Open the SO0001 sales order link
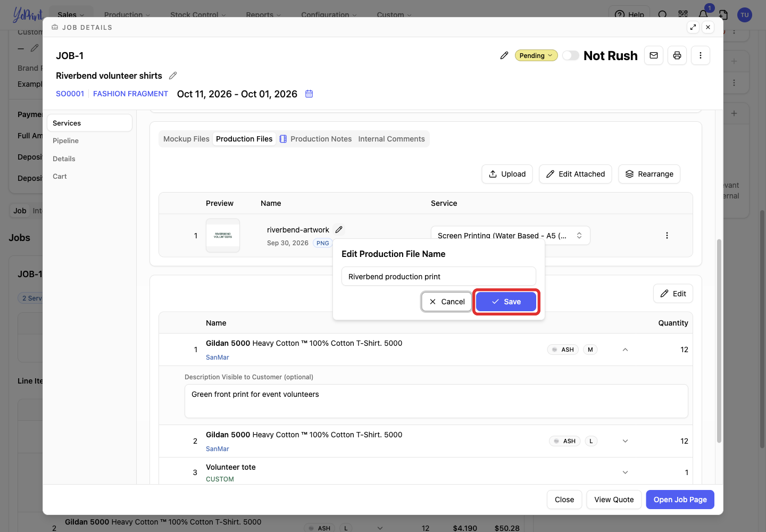Image resolution: width=766 pixels, height=532 pixels. (70, 94)
